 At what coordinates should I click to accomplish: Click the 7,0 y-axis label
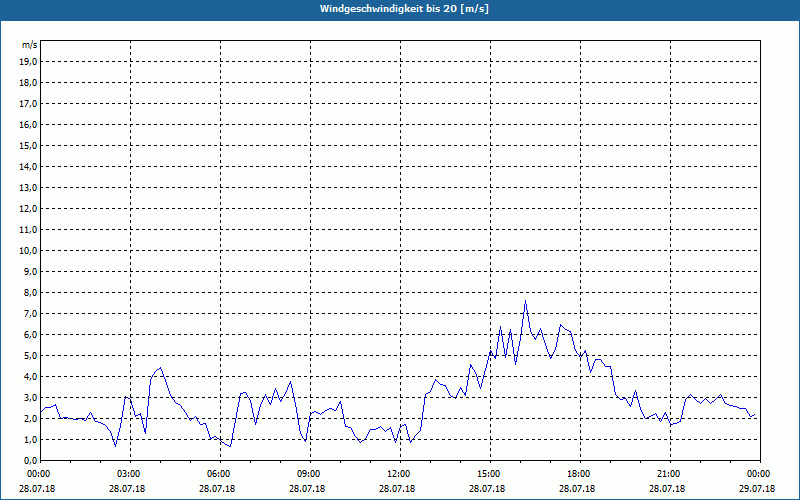pyautogui.click(x=31, y=314)
